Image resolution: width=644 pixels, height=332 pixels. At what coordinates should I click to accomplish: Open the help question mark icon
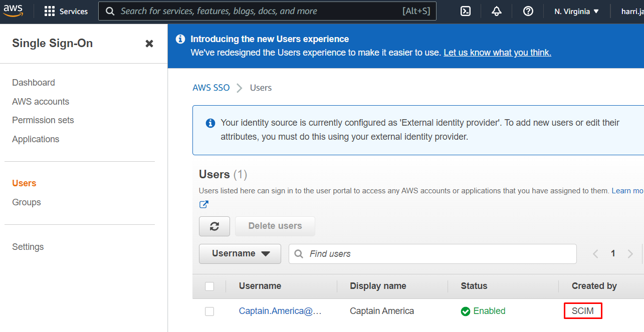528,11
